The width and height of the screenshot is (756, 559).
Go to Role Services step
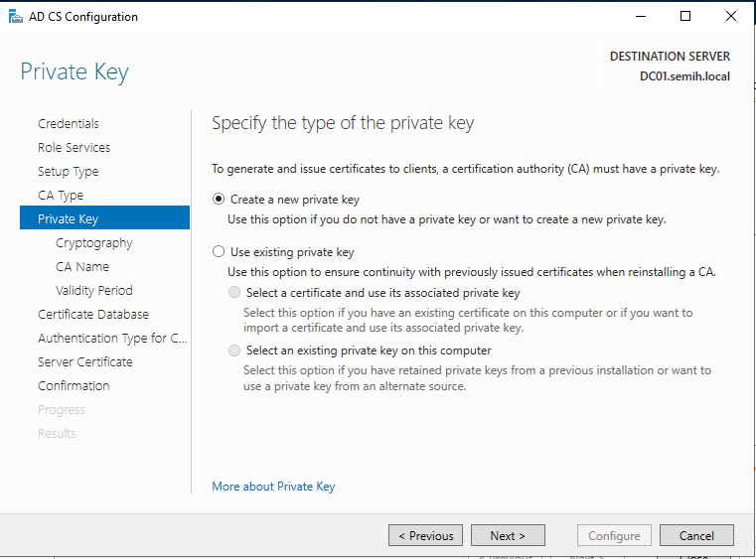pyautogui.click(x=74, y=147)
